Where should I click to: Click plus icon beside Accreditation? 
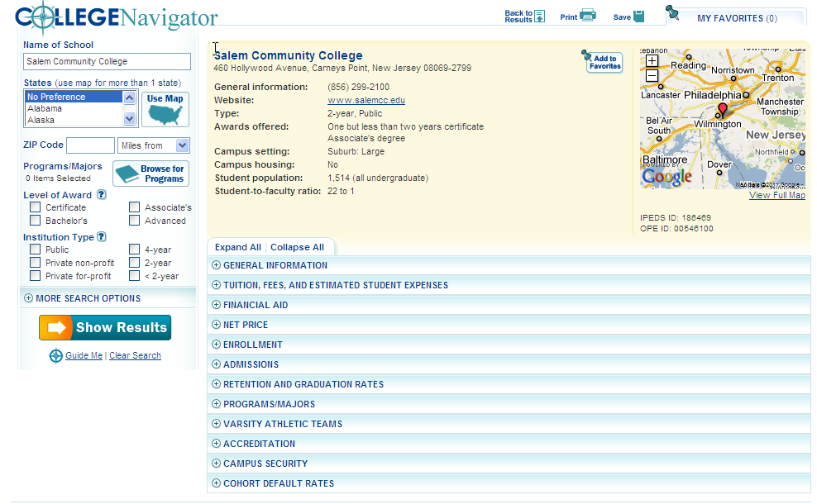(x=216, y=443)
